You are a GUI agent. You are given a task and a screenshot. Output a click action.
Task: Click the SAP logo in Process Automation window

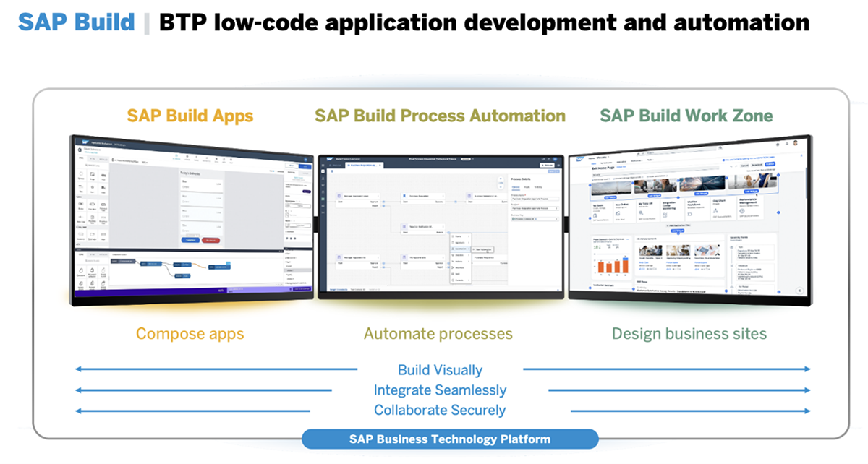(x=330, y=159)
